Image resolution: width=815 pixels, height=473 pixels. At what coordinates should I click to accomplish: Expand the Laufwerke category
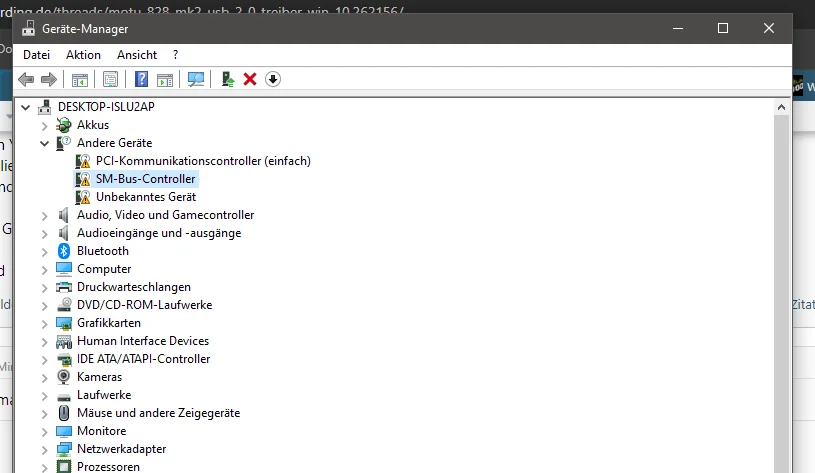pos(45,396)
